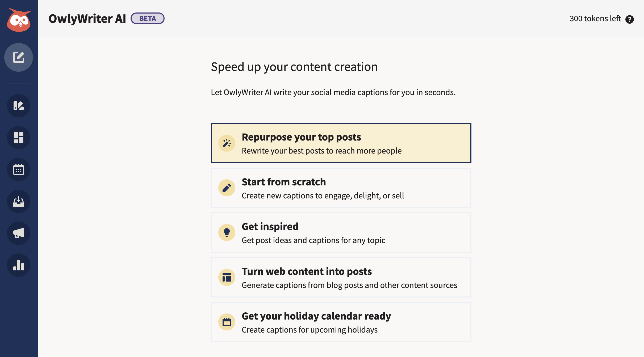Select Repurpose your top posts option
644x357 pixels.
coord(341,143)
